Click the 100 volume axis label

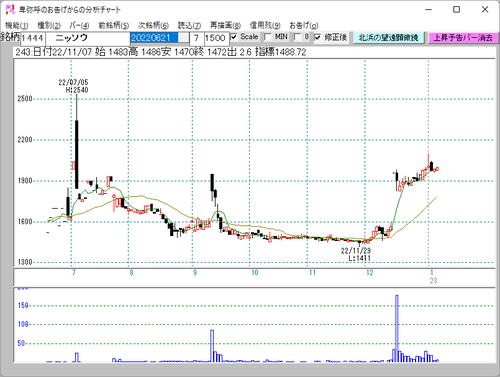point(23,324)
